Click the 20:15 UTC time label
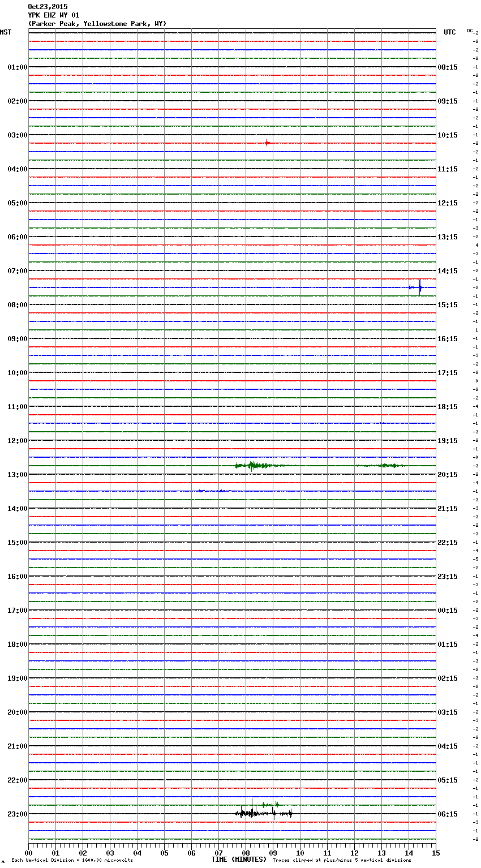This screenshot has height=868, width=481. point(448,475)
